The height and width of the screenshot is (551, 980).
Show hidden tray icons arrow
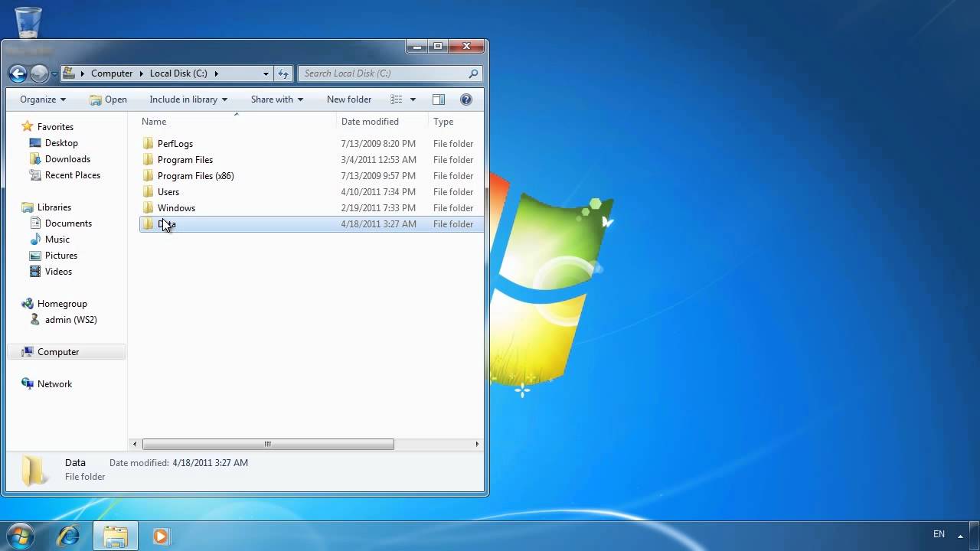(x=960, y=536)
